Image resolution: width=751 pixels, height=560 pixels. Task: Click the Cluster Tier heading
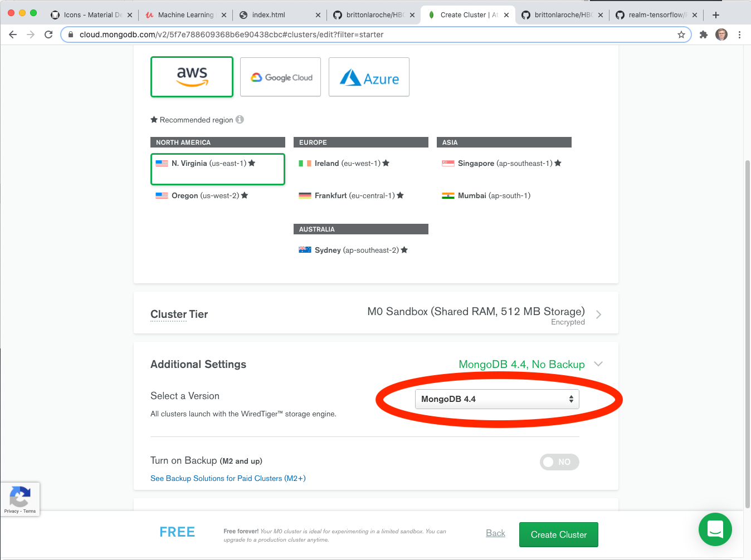(x=179, y=314)
